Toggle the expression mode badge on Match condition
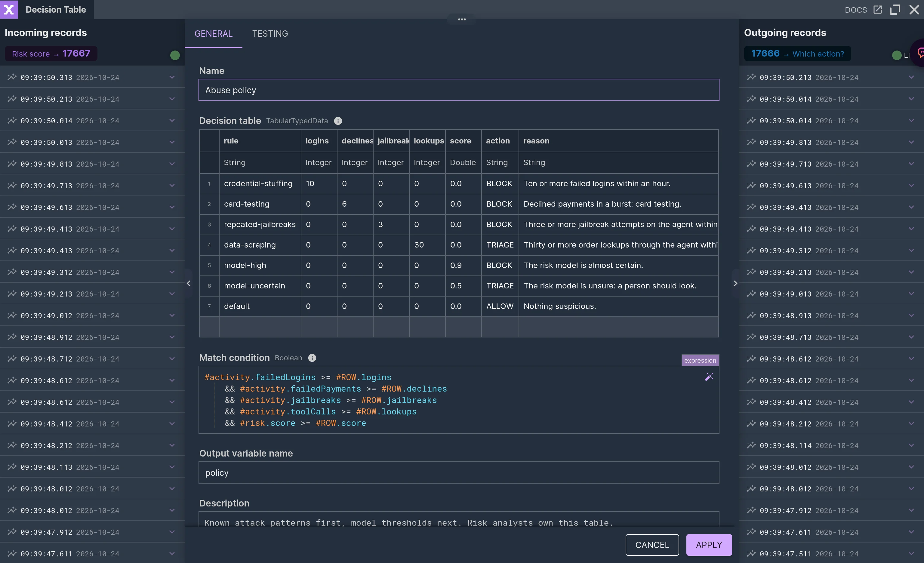The width and height of the screenshot is (924, 563). (700, 360)
